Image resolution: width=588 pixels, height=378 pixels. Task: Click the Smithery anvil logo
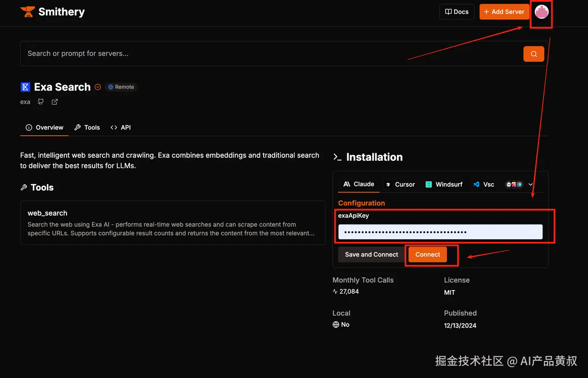click(x=28, y=12)
